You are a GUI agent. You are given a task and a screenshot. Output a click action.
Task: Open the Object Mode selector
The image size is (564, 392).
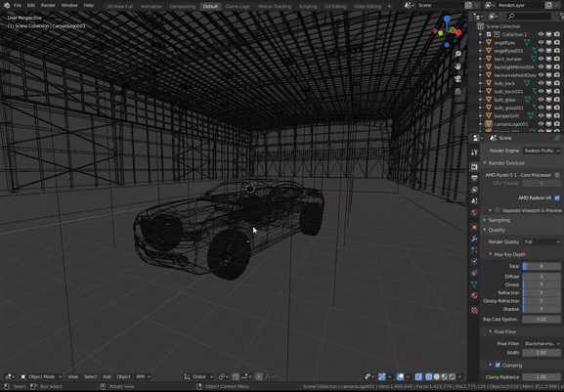click(x=41, y=376)
